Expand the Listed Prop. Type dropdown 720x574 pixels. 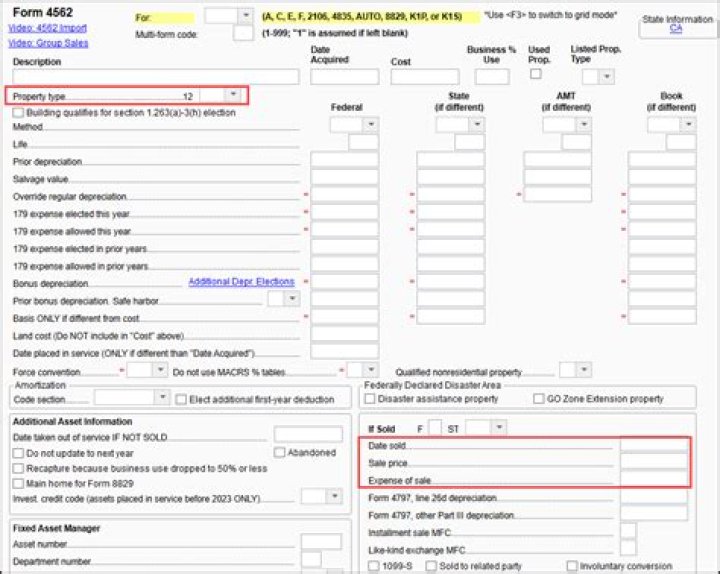[606, 77]
